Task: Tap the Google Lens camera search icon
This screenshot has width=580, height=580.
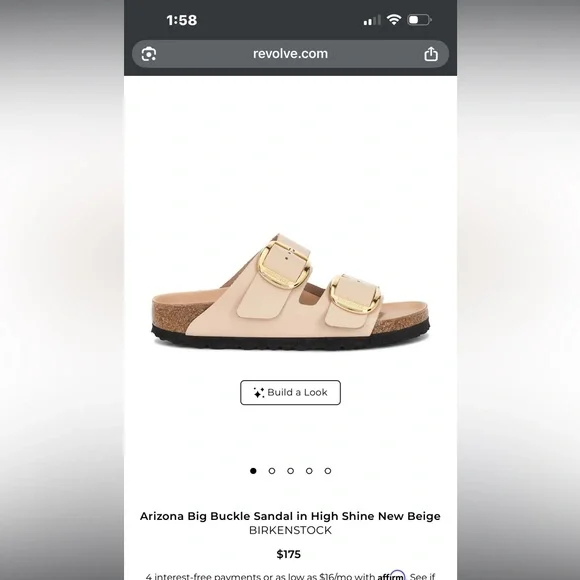Action: pyautogui.click(x=149, y=54)
